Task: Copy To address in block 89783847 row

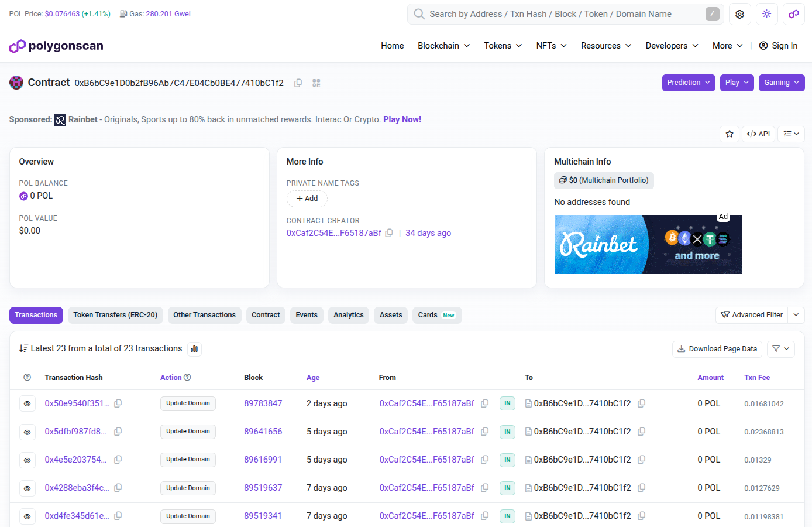Action: (x=642, y=403)
